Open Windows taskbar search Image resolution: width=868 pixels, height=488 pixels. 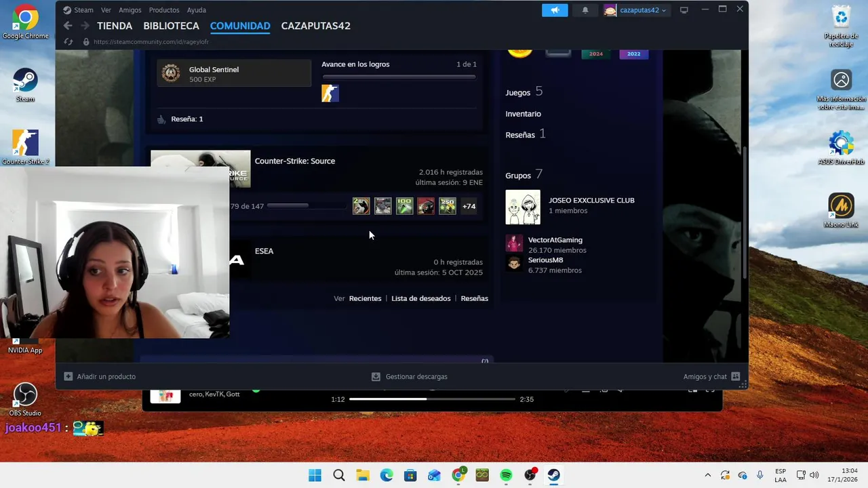[x=339, y=475]
